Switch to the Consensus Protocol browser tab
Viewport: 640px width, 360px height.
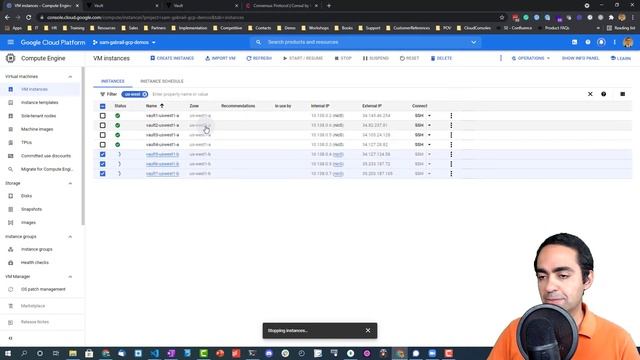pyautogui.click(x=281, y=6)
